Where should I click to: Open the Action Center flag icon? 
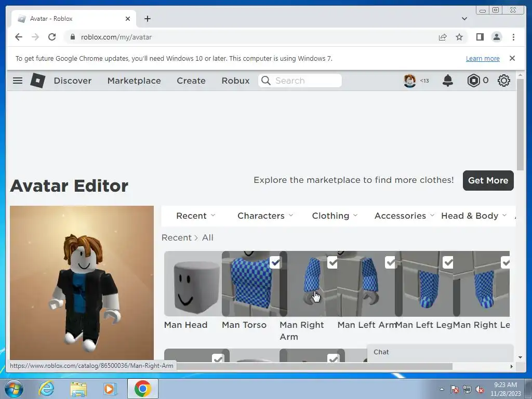coord(455,390)
